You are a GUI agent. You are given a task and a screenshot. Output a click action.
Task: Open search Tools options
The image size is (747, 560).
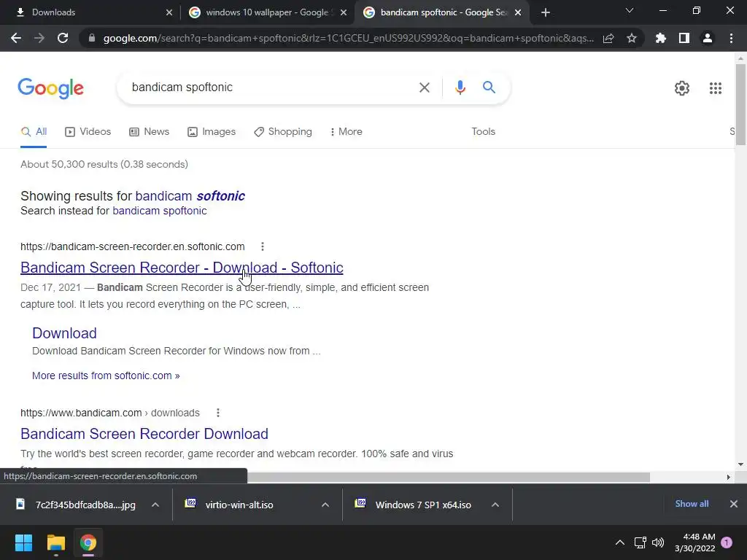click(483, 131)
